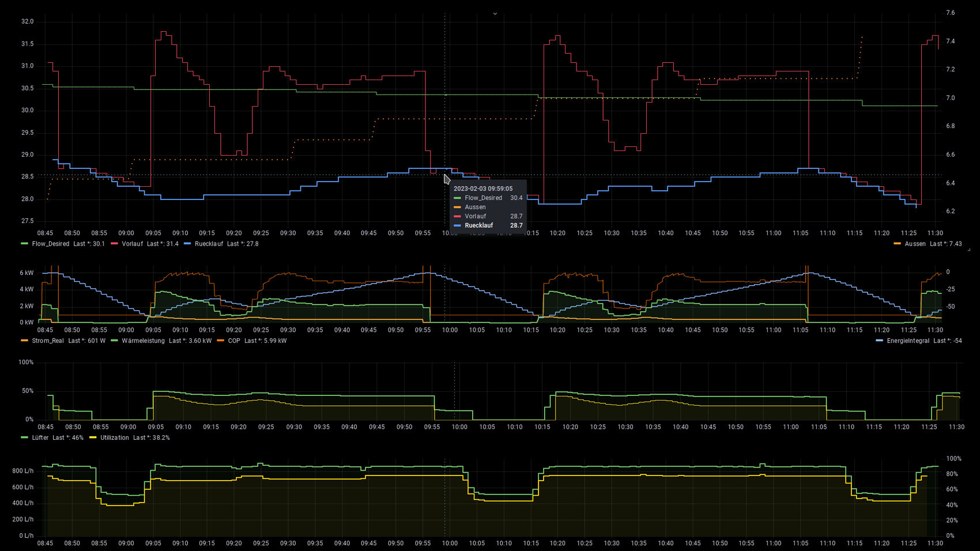Click the blue Ruecklauf color swatch
The image size is (980, 551).
pyautogui.click(x=187, y=244)
